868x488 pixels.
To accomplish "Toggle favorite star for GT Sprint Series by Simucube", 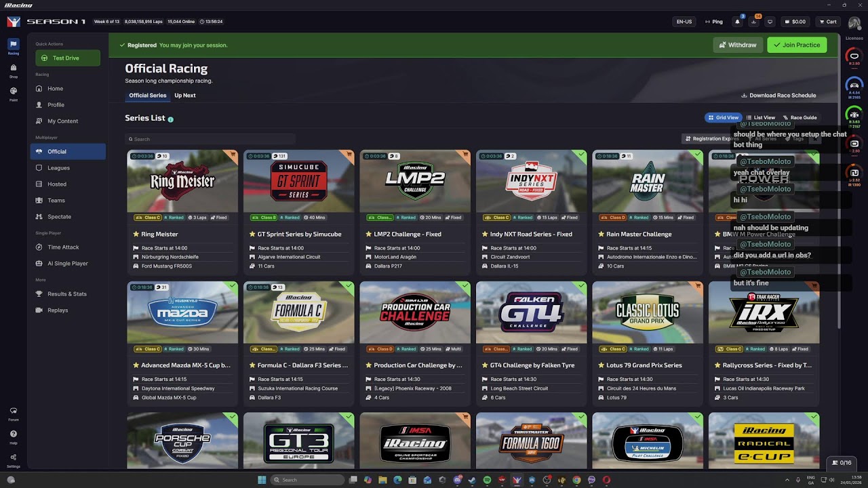I will (252, 234).
